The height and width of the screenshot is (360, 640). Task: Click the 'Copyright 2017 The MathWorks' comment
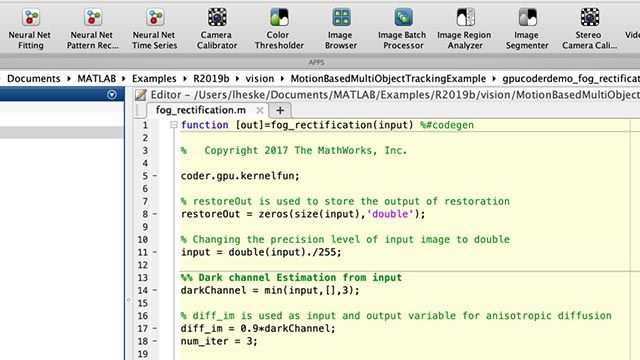pyautogui.click(x=294, y=151)
